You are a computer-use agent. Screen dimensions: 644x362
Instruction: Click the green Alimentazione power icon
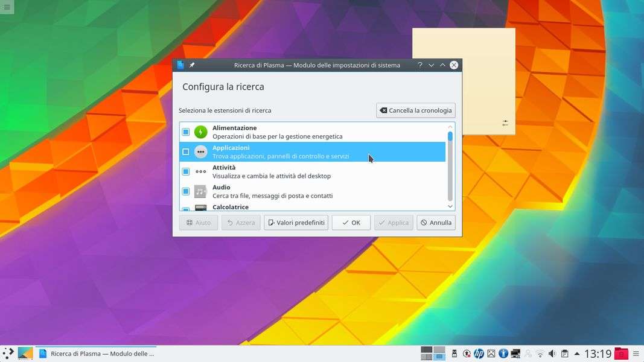pos(200,132)
